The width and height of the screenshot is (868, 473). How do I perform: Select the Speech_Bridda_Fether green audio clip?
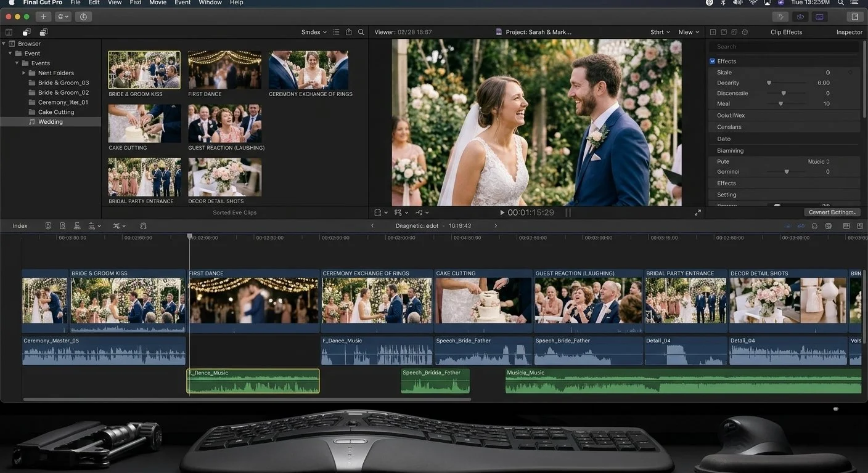click(x=435, y=381)
